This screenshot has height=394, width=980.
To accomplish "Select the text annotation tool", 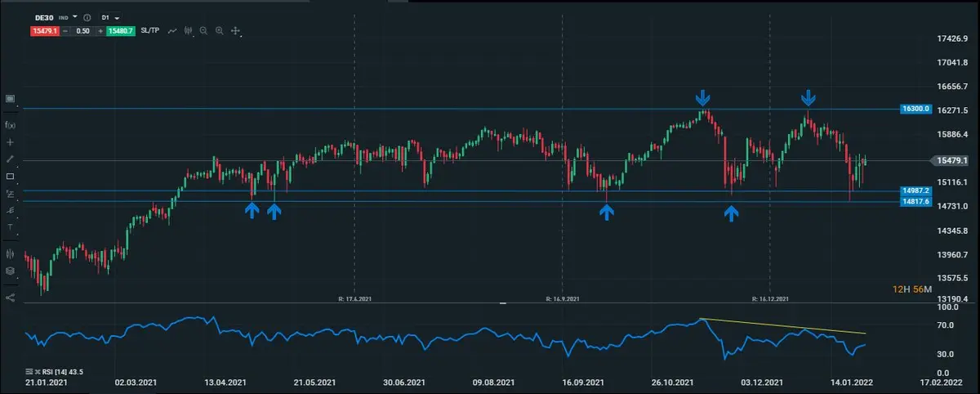I will pyautogui.click(x=11, y=227).
